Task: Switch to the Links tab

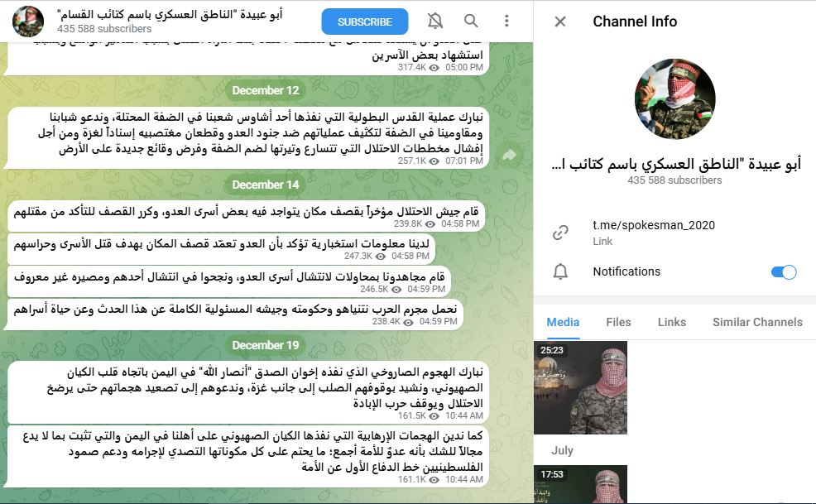Action: click(x=672, y=322)
